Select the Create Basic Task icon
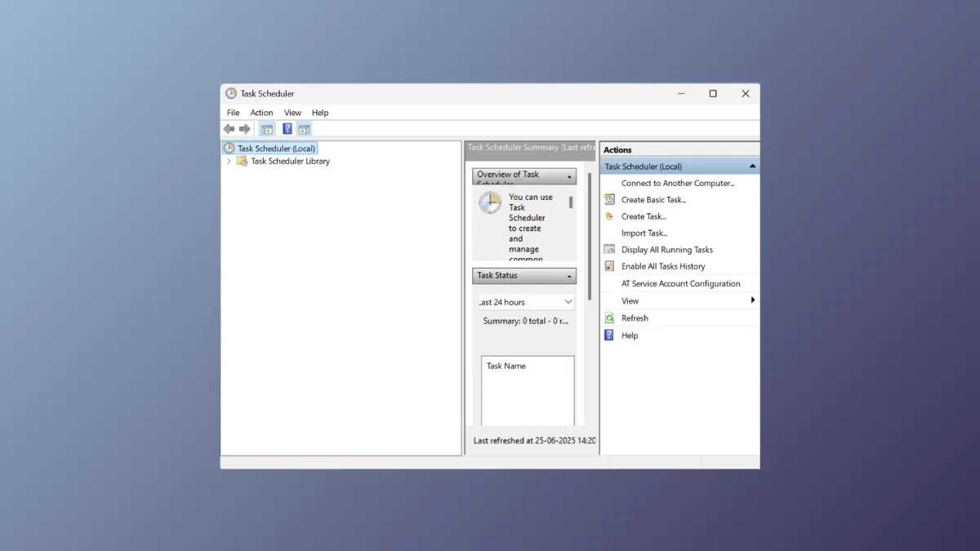The width and height of the screenshot is (980, 551). click(x=609, y=199)
